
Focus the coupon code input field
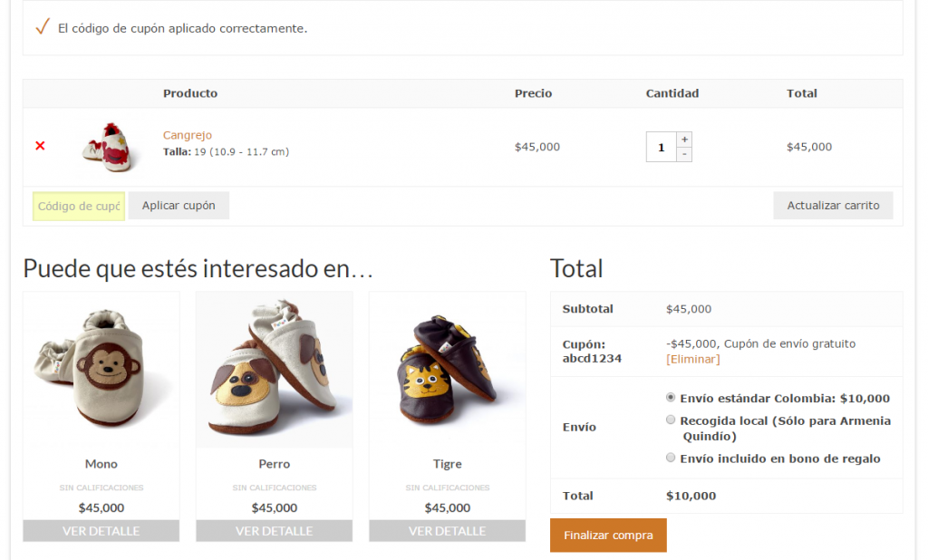(x=79, y=206)
